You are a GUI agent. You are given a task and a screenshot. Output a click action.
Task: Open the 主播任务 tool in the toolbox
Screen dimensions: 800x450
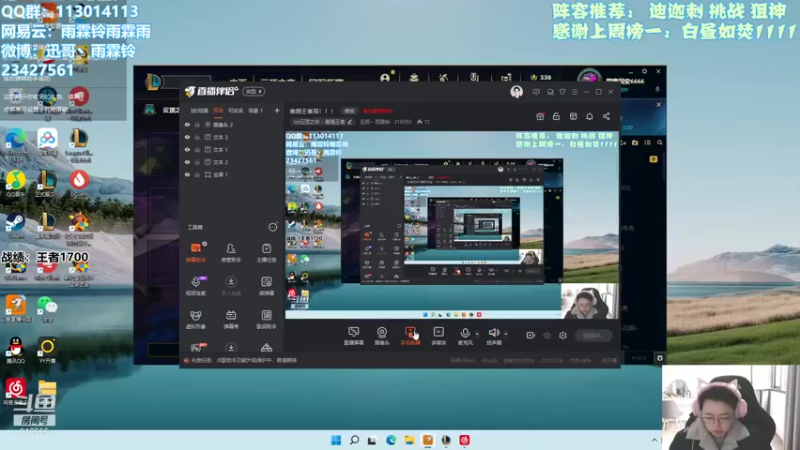point(266,253)
